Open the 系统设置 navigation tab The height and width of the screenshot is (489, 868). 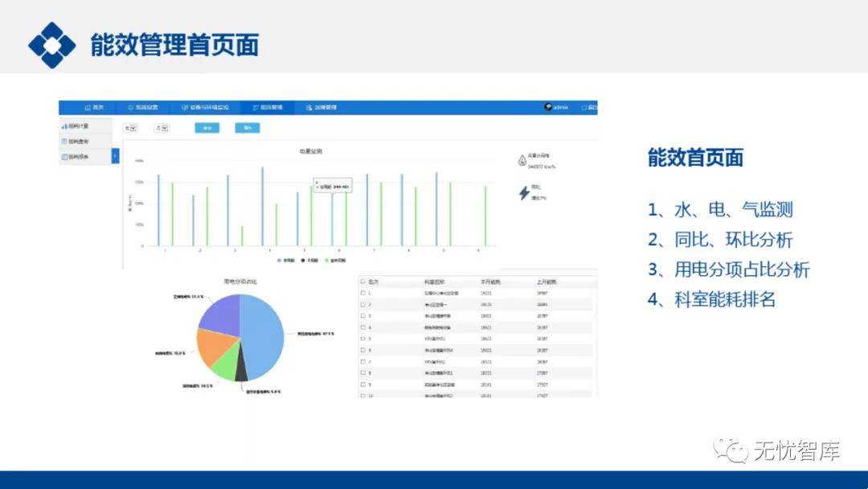coord(143,108)
